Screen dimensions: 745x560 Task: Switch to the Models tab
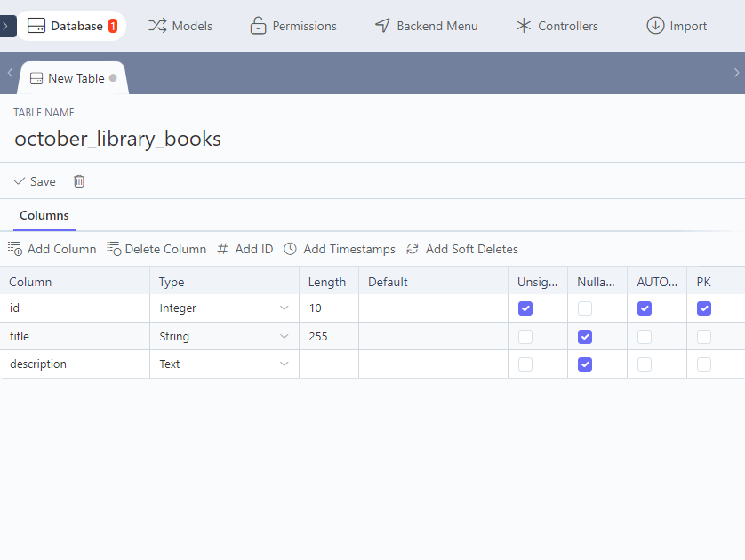[180, 26]
